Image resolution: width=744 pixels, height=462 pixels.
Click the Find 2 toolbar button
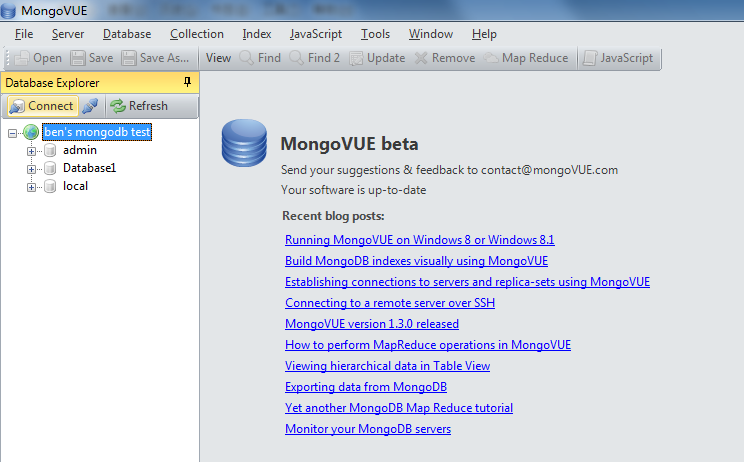pos(315,58)
